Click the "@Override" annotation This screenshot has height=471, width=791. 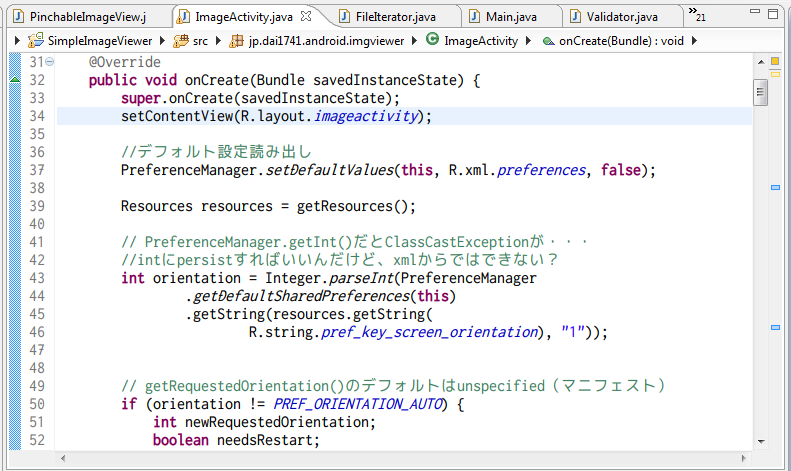coord(125,62)
